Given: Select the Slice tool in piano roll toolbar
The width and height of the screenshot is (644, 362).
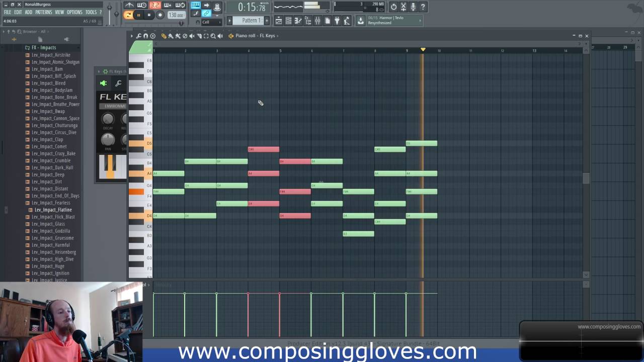Looking at the screenshot, I should [199, 36].
